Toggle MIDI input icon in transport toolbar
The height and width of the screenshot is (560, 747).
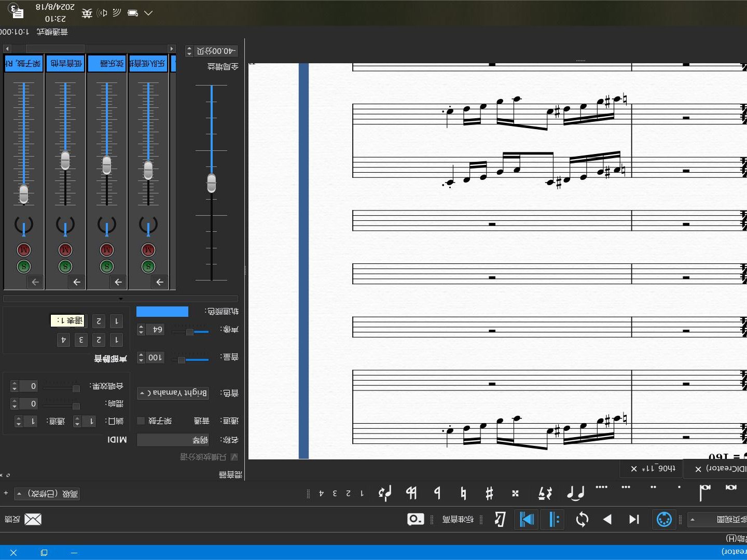(664, 519)
